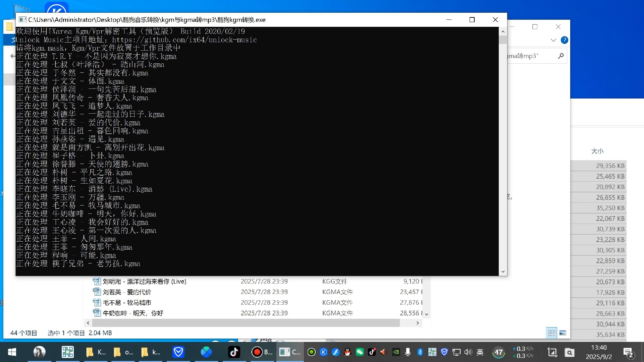Open the network display tray icon
The image size is (644, 362).
tap(457, 352)
